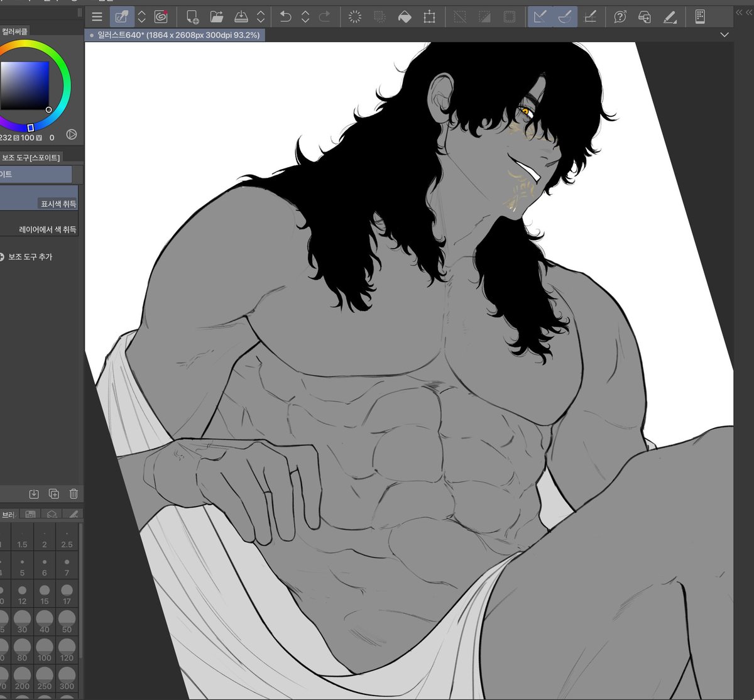754x700 pixels.
Task: Click the Invert Selected Area icon
Action: (x=485, y=17)
